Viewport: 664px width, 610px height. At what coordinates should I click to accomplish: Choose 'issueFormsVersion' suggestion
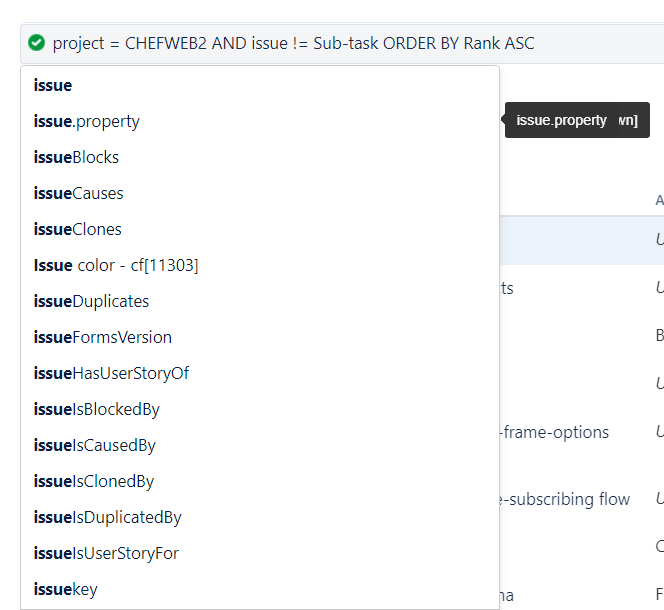(260, 337)
